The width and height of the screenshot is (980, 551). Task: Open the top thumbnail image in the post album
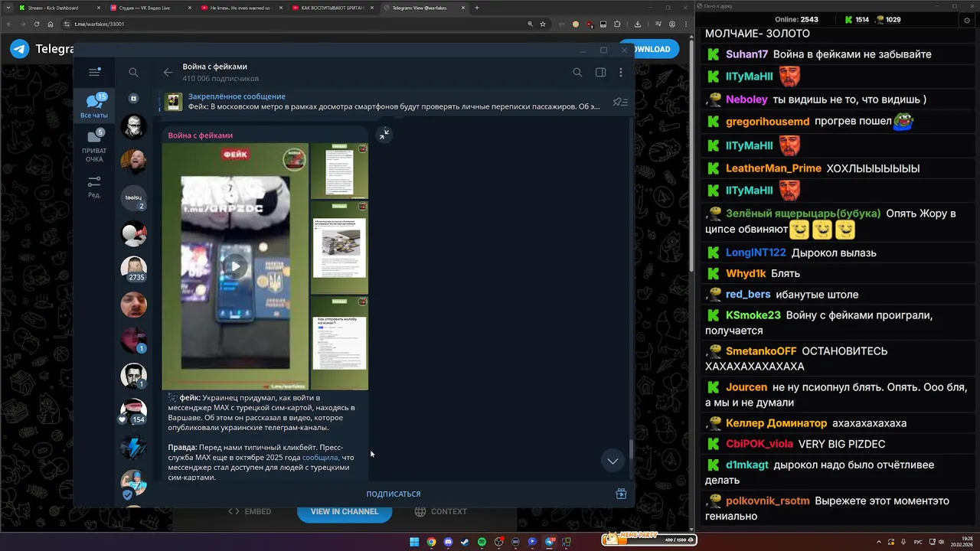click(x=339, y=170)
